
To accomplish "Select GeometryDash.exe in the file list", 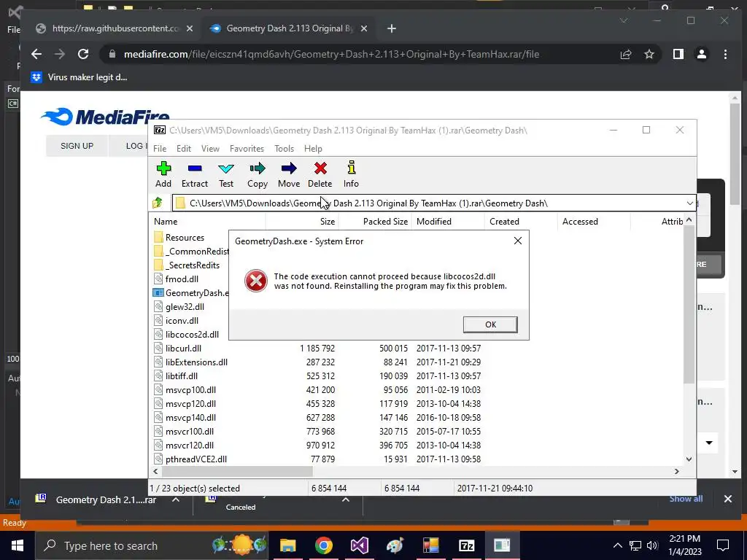I will (x=190, y=292).
